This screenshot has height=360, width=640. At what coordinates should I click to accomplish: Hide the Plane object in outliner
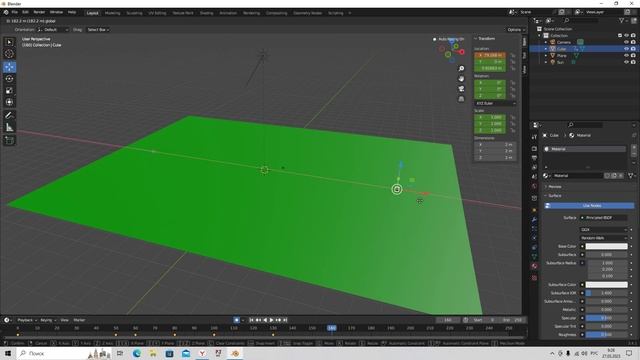[x=627, y=56]
